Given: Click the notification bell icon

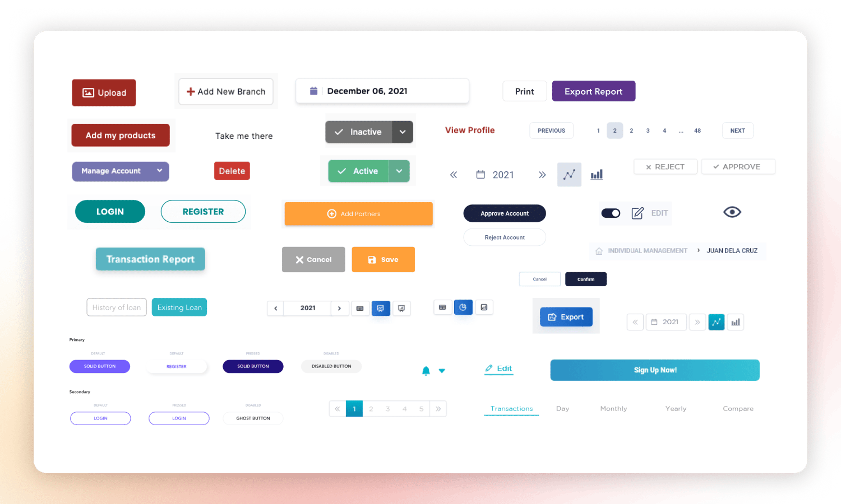Looking at the screenshot, I should click(426, 370).
